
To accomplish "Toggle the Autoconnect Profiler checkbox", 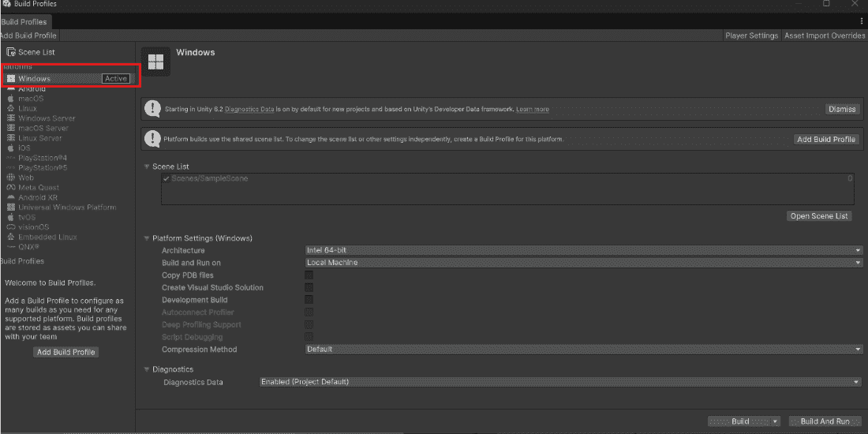I will click(309, 312).
